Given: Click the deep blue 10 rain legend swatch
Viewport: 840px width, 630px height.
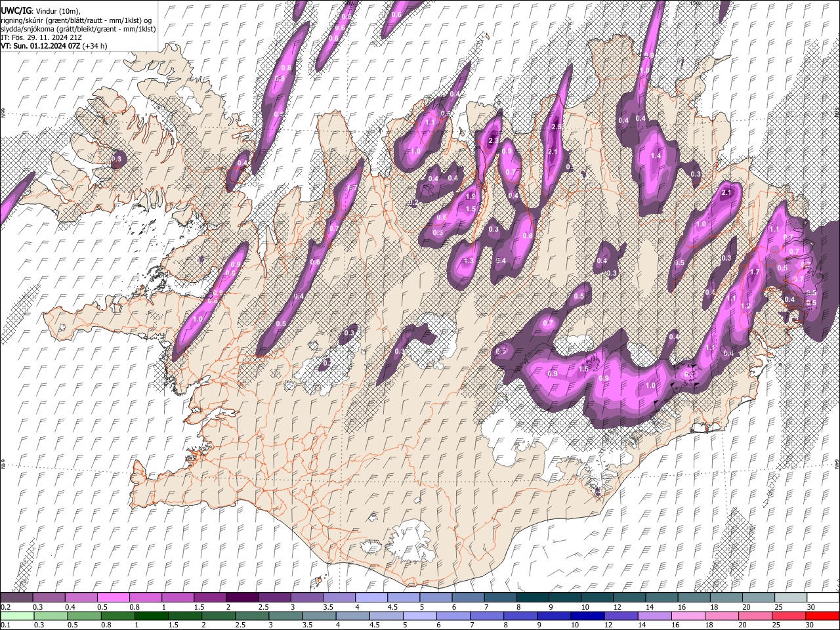Looking at the screenshot, I should point(587,616).
